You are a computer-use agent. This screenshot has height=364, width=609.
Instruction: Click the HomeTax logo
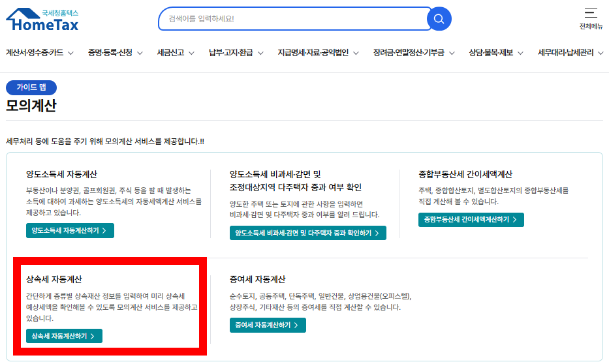pyautogui.click(x=42, y=20)
